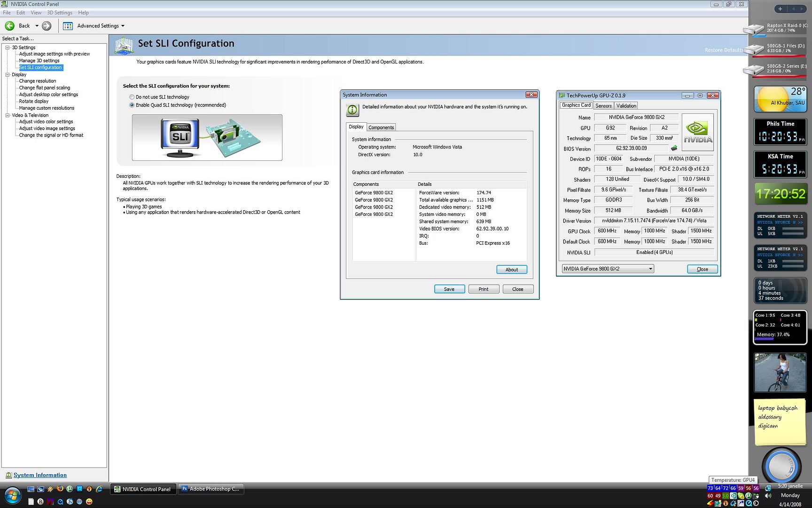Expand the Advanced Settings dropdown arrow
The width and height of the screenshot is (812, 508).
tap(123, 26)
